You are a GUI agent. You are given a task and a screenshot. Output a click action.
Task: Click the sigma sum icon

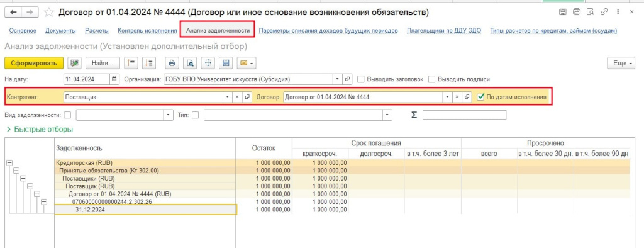[x=414, y=115]
